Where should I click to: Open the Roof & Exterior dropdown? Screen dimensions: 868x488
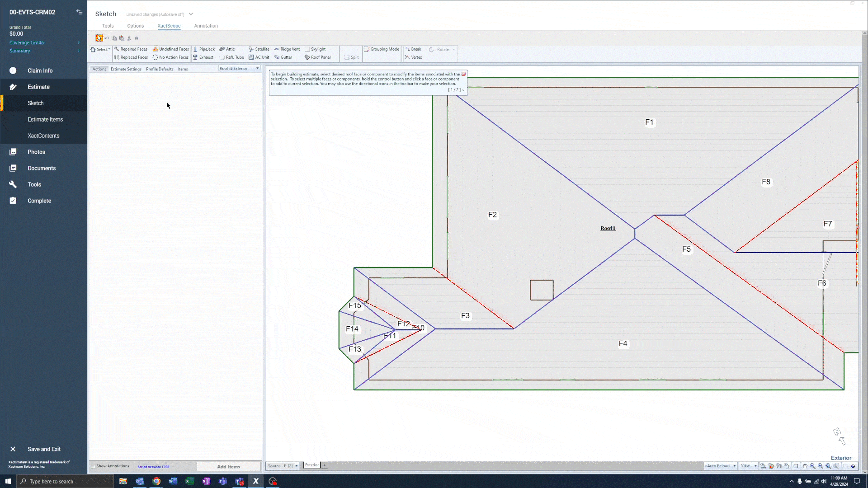tap(239, 69)
